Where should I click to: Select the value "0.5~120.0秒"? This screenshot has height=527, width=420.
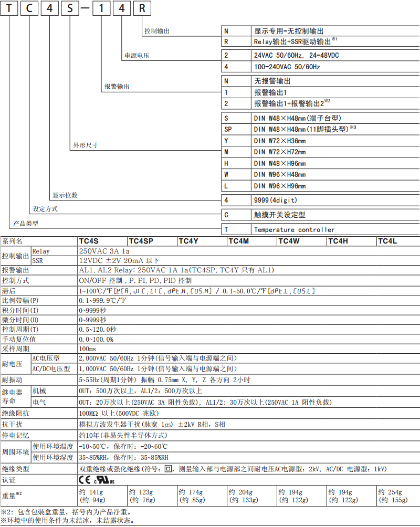pos(98,330)
